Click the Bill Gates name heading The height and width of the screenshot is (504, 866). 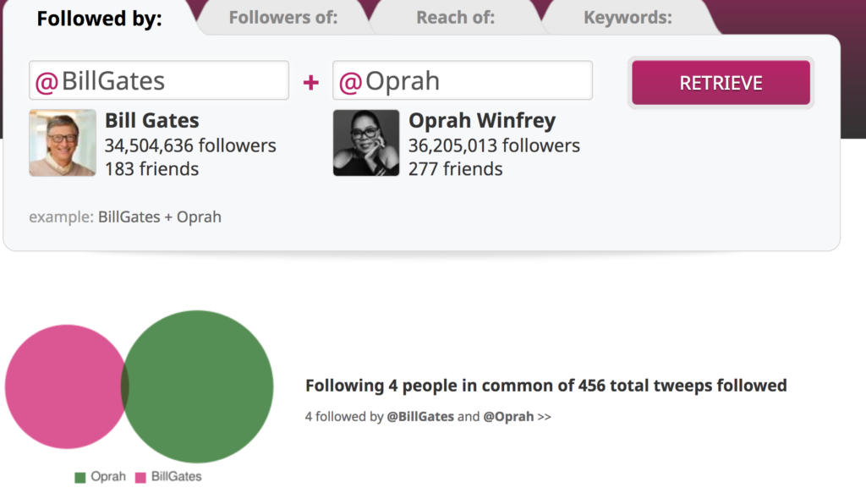[x=152, y=120]
